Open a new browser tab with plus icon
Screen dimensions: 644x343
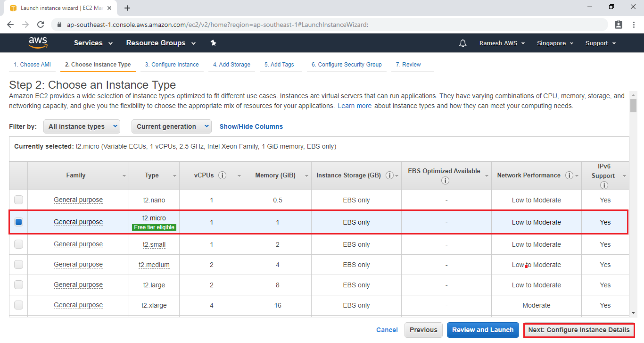pos(127,8)
